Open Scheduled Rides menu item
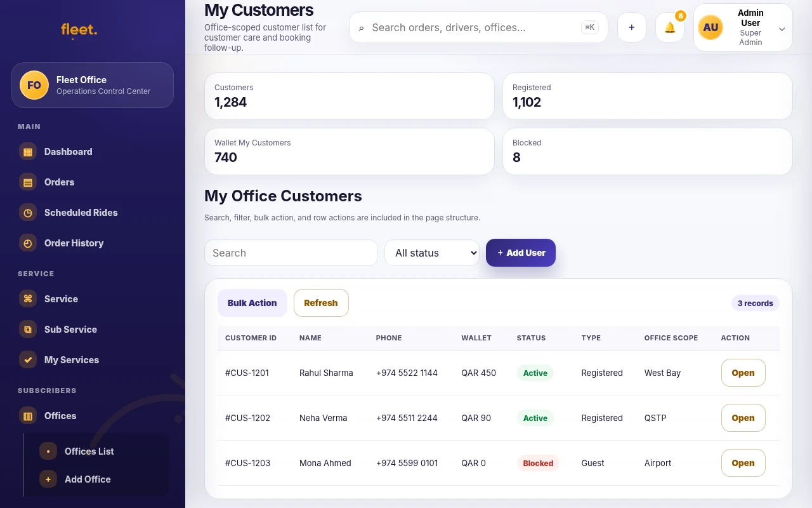812x508 pixels. point(93,213)
